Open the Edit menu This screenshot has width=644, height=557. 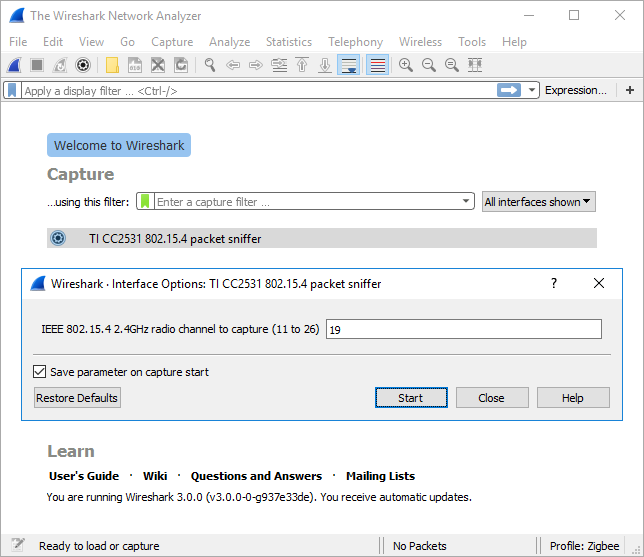click(x=53, y=42)
